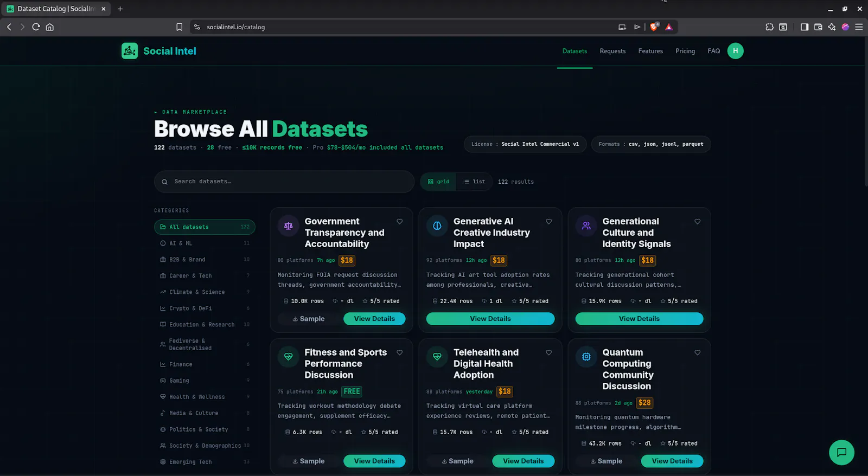Click the Social Intel Commercial v1 license pill
Viewport: 868px width, 476px height.
[525, 144]
